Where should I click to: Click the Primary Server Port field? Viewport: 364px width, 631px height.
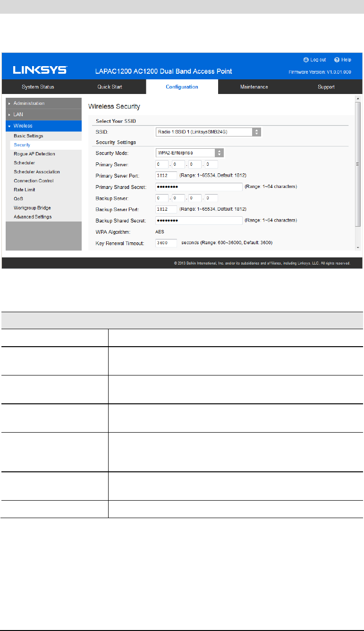(166, 176)
